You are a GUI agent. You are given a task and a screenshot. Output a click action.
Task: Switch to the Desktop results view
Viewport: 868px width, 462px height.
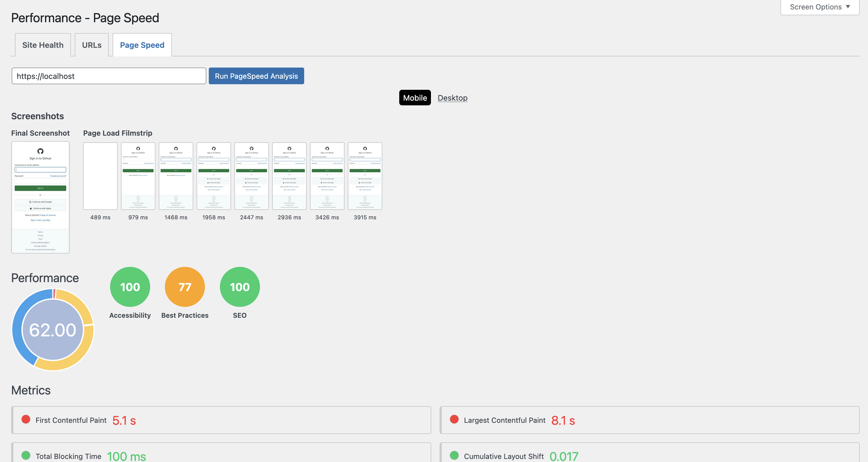coord(452,98)
